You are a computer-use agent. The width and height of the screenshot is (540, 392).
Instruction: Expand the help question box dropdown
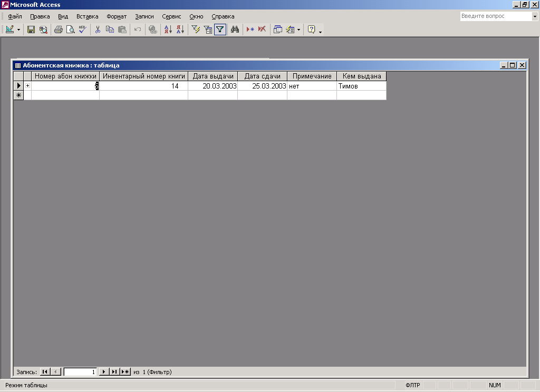pyautogui.click(x=535, y=16)
